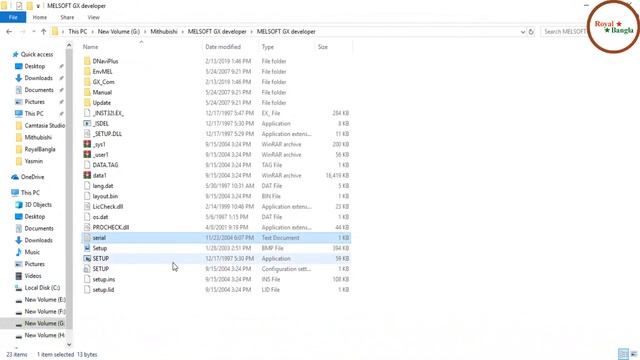Viewport: 640px width, 360px height.
Task: Open Quick access in navigation pane
Action: click(37, 54)
